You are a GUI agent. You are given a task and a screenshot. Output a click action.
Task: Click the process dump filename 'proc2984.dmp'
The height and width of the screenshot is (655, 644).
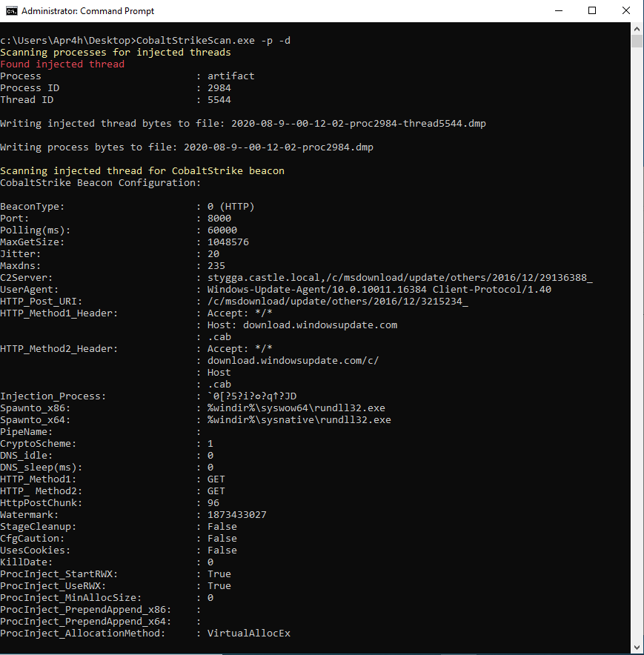coord(338,147)
